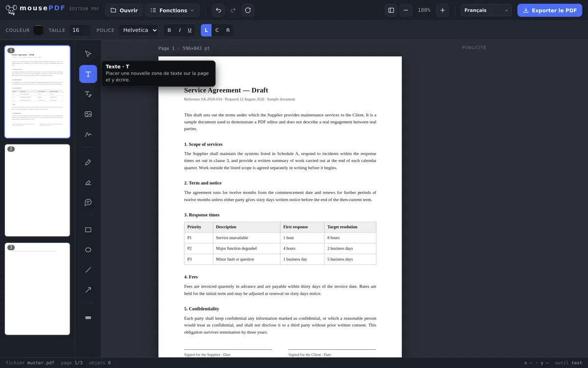Choose the straight line tool
Image resolution: width=588 pixels, height=368 pixels.
pos(88,270)
